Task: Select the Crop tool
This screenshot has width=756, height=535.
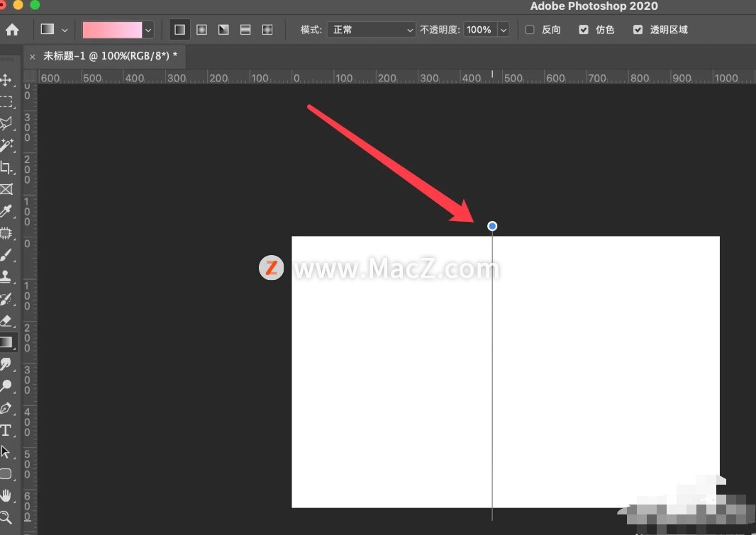Action: (6, 167)
